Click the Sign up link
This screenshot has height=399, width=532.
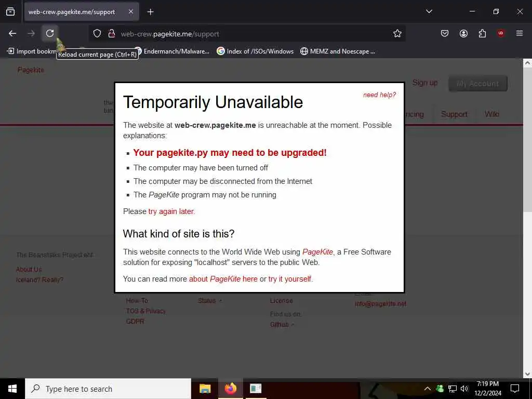tap(425, 83)
